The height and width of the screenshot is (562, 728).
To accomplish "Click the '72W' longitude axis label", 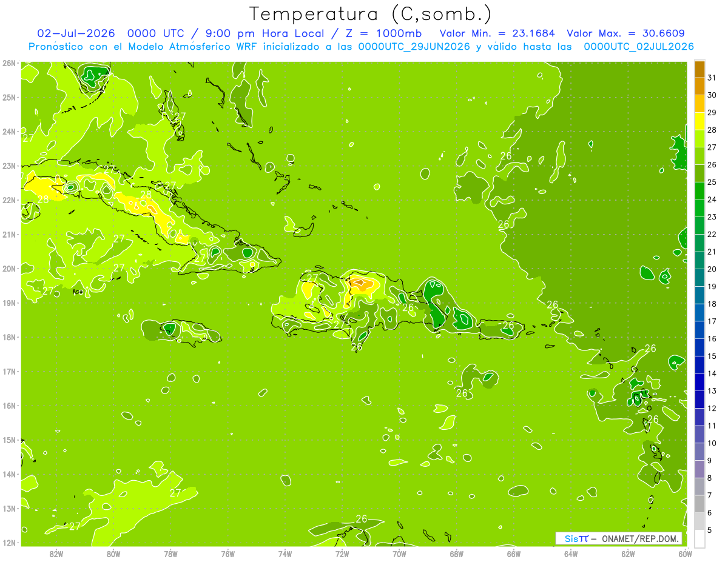I will [342, 553].
